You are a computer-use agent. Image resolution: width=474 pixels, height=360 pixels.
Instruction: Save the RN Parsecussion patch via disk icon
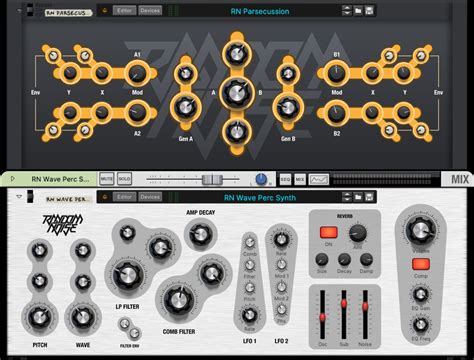[x=369, y=11]
